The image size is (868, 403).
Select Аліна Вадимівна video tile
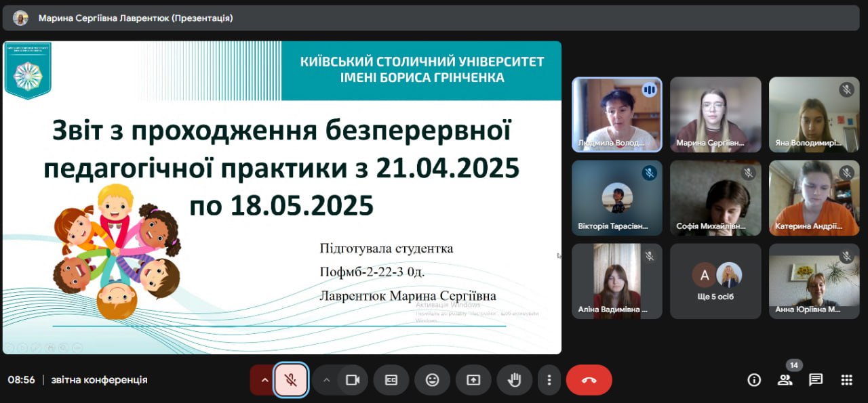pos(617,281)
